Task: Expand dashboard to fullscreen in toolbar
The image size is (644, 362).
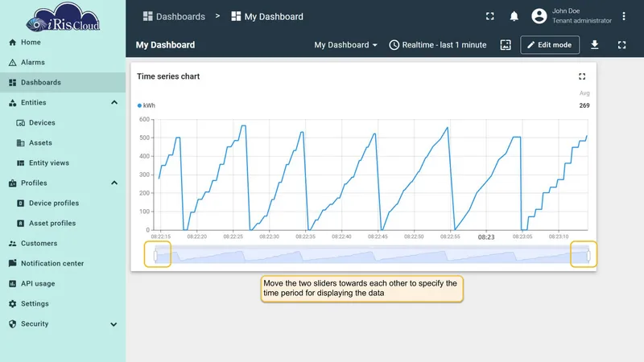Action: [x=621, y=45]
